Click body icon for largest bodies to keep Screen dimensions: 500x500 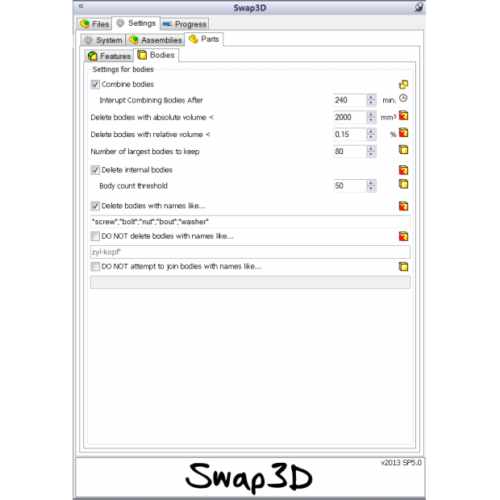(403, 150)
